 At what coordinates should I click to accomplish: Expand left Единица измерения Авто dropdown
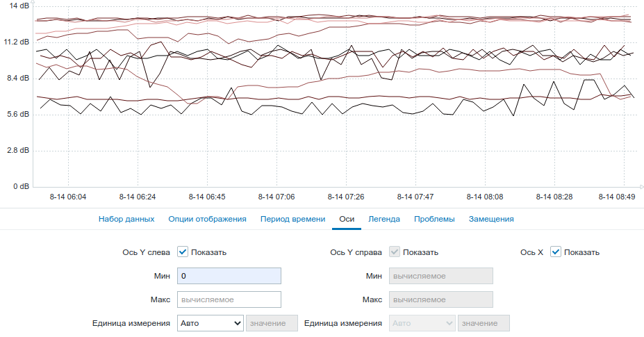pos(210,323)
